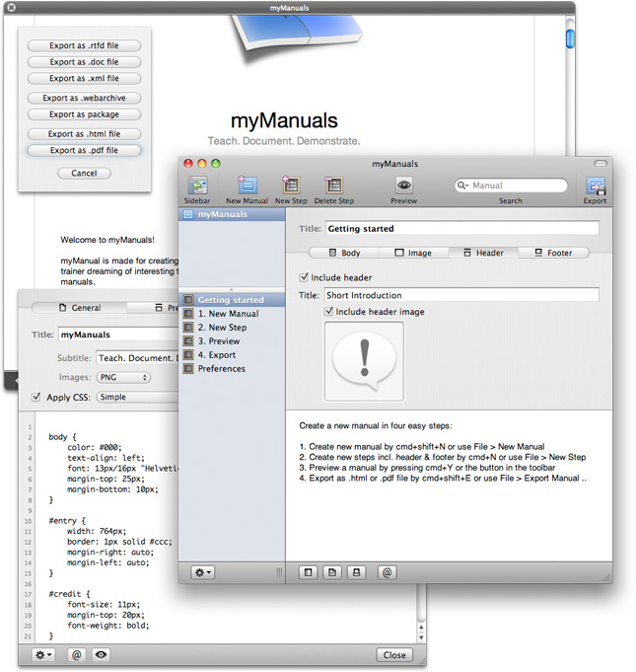Select myManuals in the sidebar manual list
The width and height of the screenshot is (636, 672).
click(232, 214)
